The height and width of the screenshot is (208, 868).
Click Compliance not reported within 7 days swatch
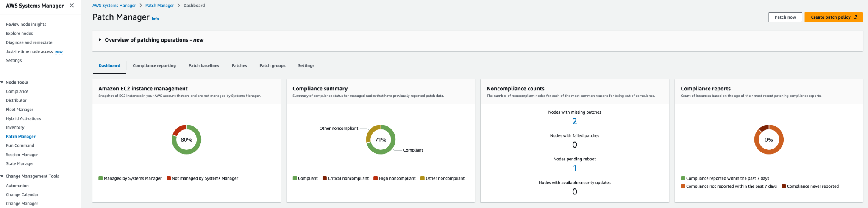(x=683, y=186)
